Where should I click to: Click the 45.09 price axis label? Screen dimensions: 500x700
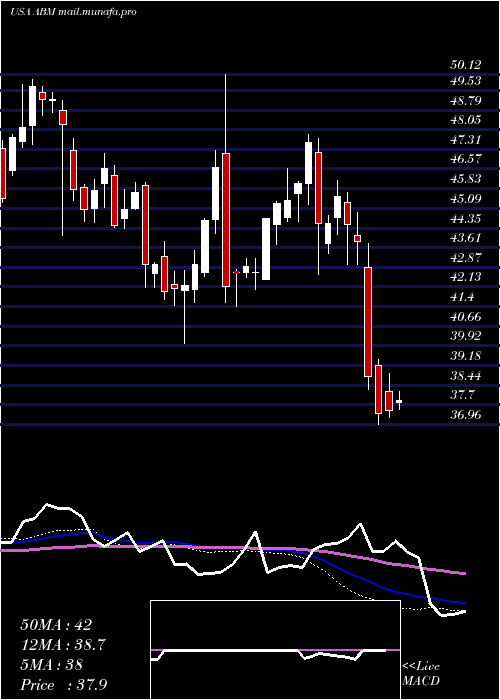coord(466,198)
